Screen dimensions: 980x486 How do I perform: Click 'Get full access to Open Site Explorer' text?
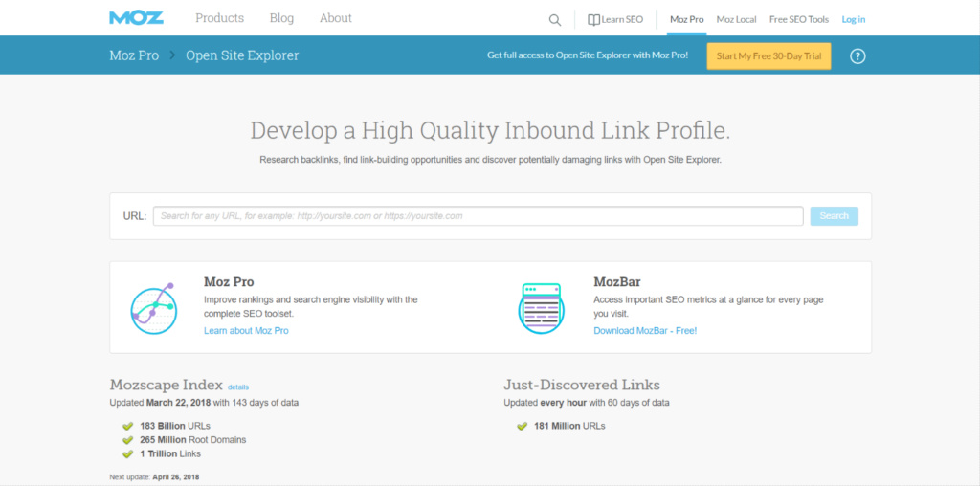(588, 55)
